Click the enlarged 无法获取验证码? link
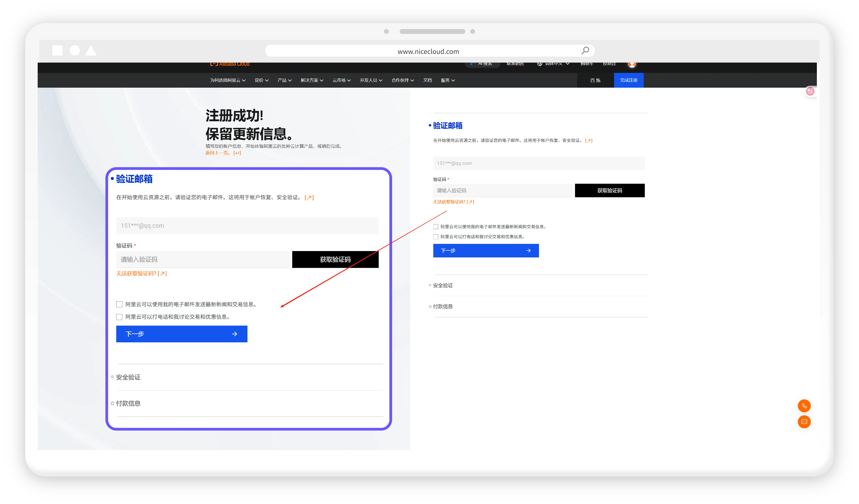The image size is (859, 504). [141, 274]
